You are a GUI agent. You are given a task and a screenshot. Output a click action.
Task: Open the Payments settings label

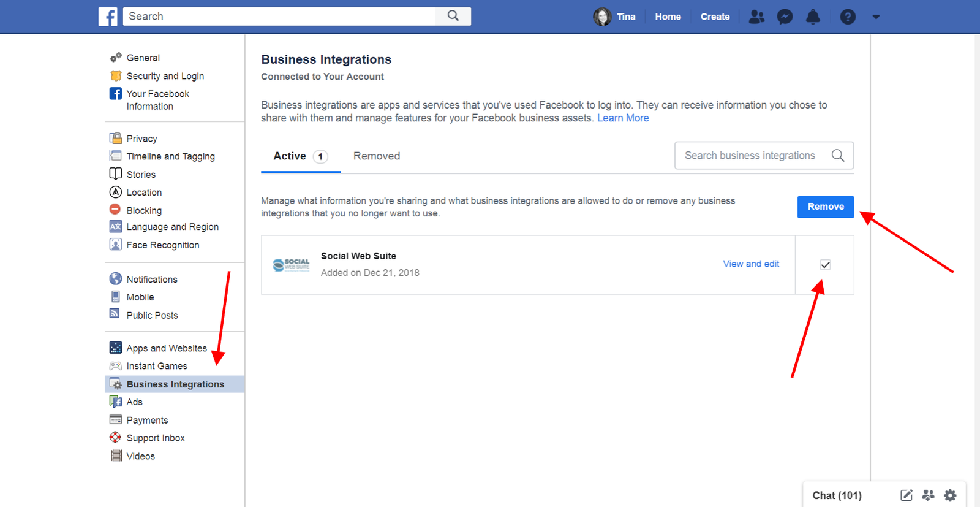(147, 420)
